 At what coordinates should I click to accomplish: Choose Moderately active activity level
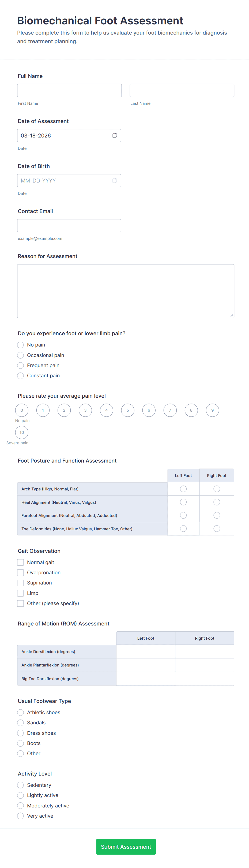21,806
